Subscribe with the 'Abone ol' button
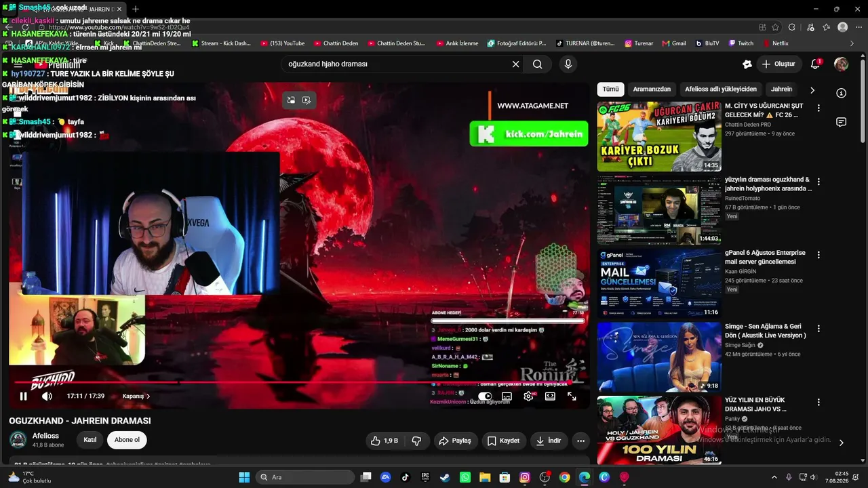Viewport: 868px width, 488px height. (127, 440)
